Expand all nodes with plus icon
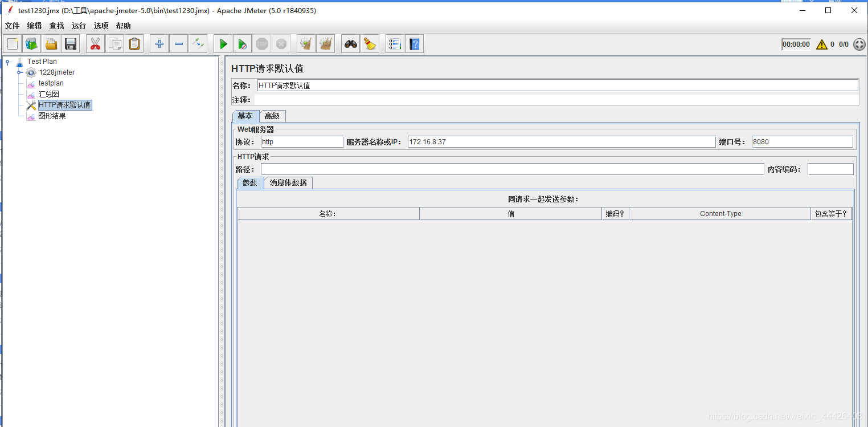 159,44
